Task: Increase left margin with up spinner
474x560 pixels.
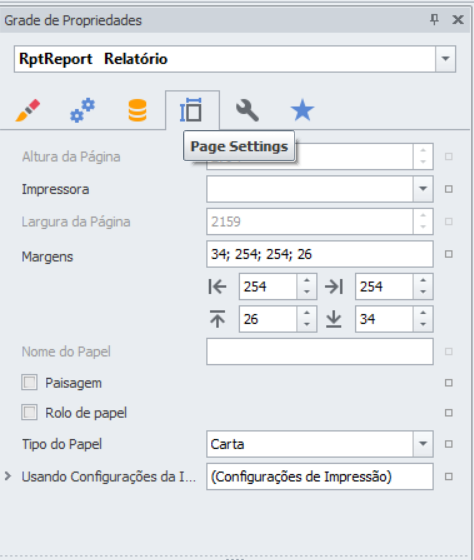Action: [x=307, y=281]
